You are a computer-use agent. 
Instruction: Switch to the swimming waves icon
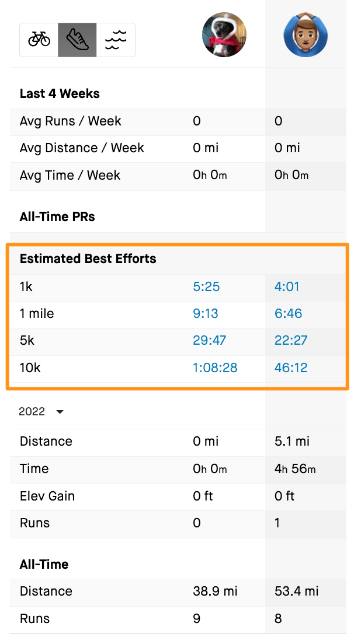point(116,40)
